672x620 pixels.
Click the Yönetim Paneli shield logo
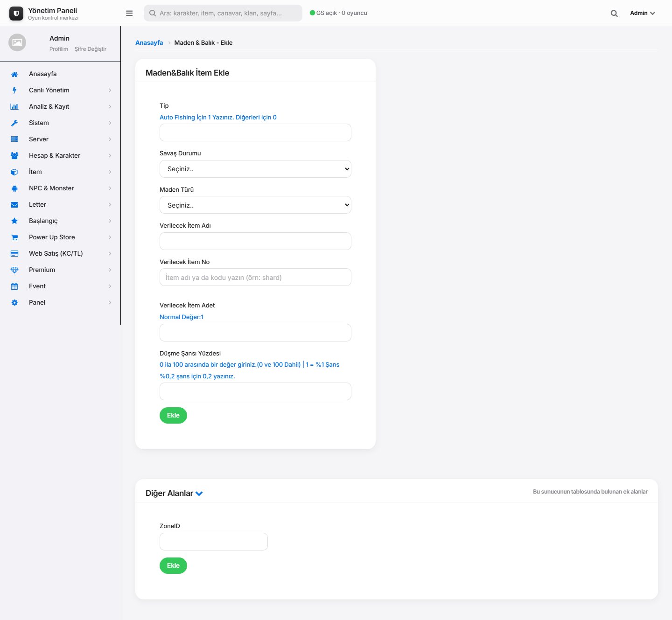tap(16, 14)
